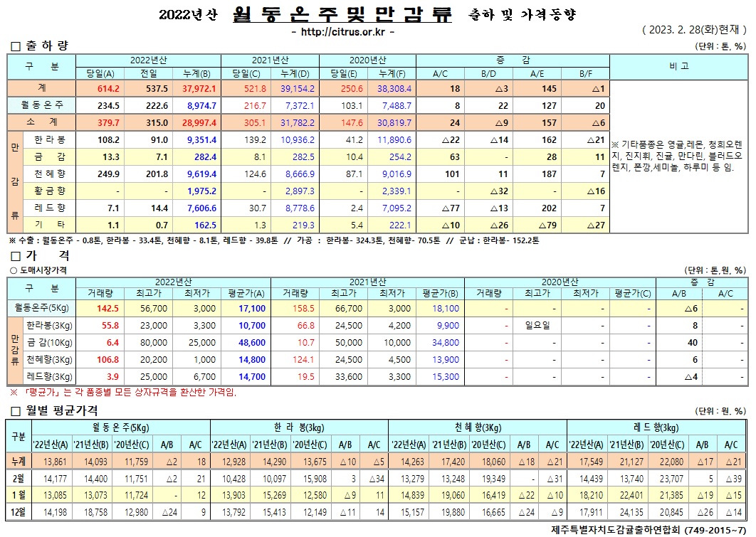Select the 누계 row label in monthly table
756x537 pixels.
tap(18, 462)
